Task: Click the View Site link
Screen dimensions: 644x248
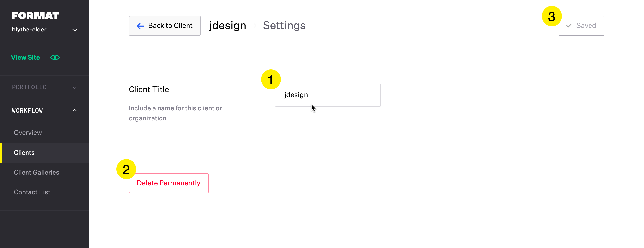Action: 26,57
